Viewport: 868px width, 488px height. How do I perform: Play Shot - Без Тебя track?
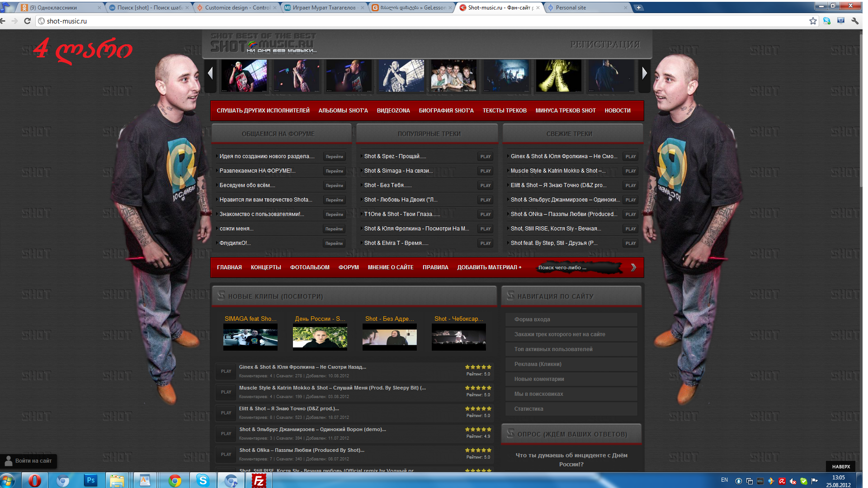(486, 185)
